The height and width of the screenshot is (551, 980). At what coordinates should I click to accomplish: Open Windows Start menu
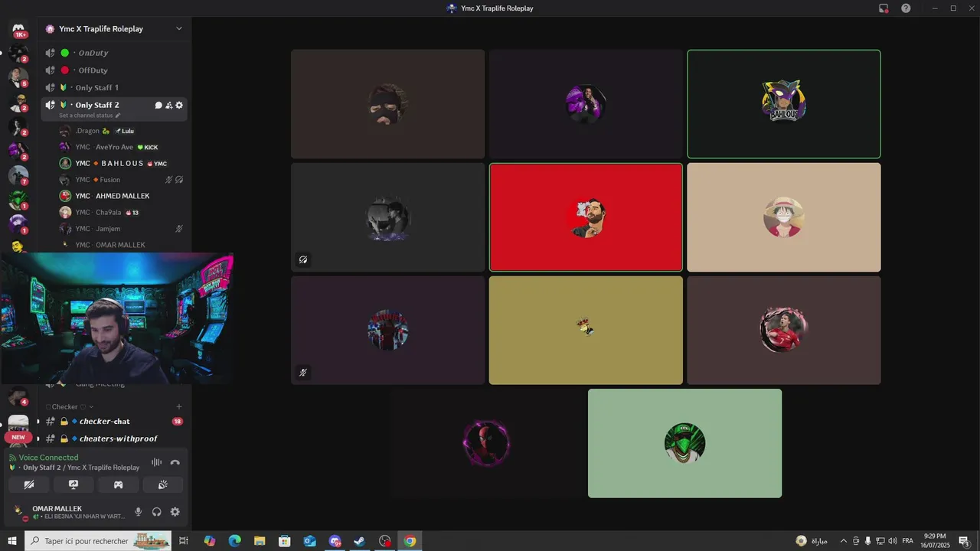point(12,541)
